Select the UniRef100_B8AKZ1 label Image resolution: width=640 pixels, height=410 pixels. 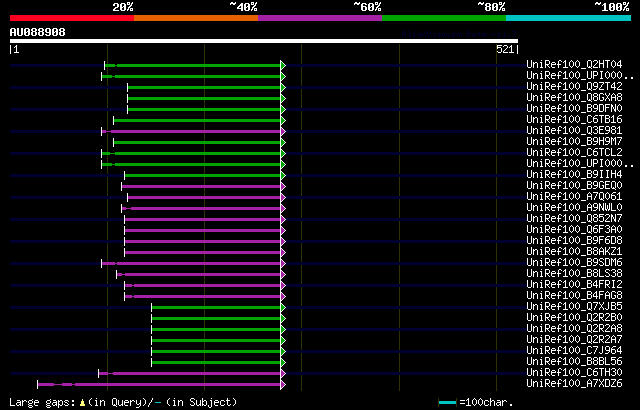pos(574,252)
